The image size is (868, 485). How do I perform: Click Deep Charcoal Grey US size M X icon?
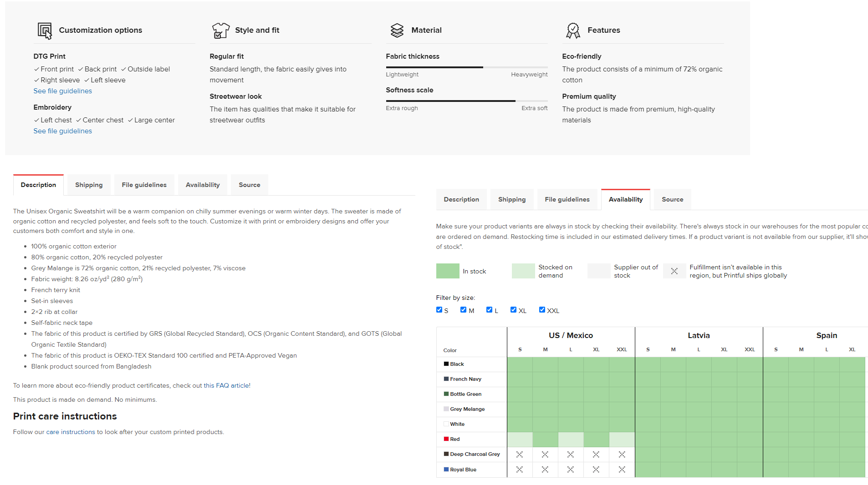point(545,455)
